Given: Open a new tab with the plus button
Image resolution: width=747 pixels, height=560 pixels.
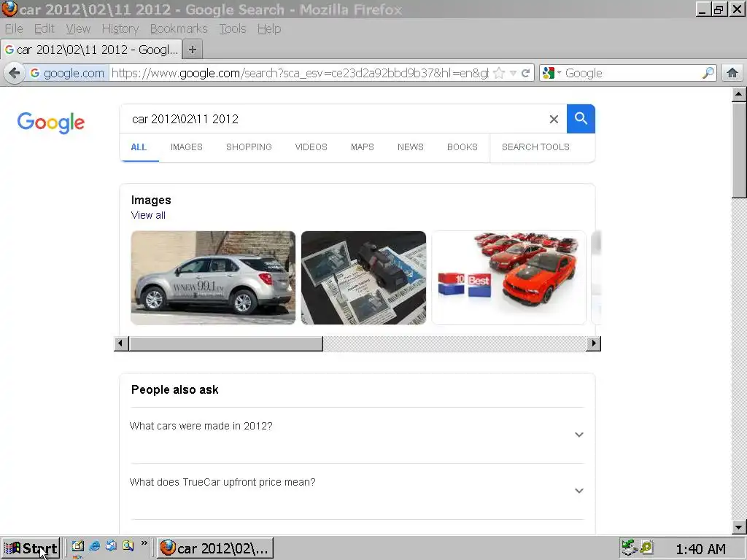Looking at the screenshot, I should pos(193,50).
